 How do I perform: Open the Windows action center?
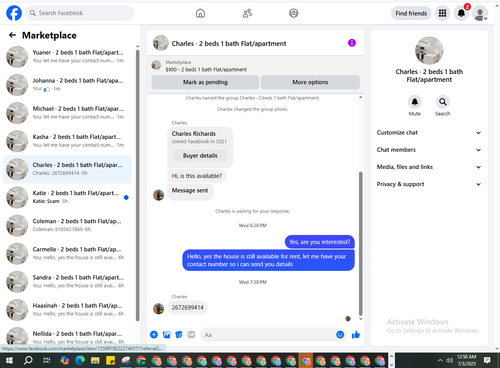(487, 360)
